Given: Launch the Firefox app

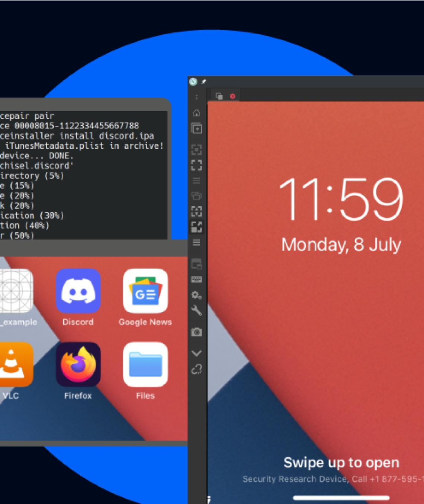Looking at the screenshot, I should [x=78, y=364].
